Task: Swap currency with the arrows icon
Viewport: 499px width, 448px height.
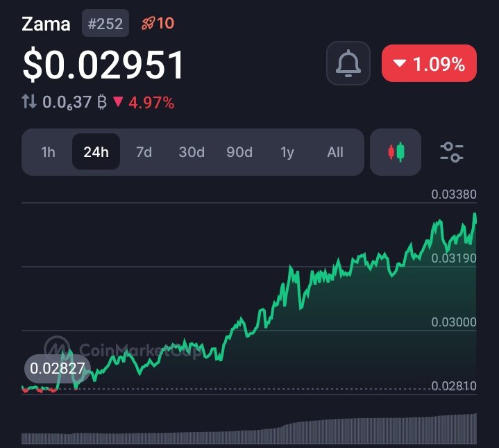Action: [29, 102]
